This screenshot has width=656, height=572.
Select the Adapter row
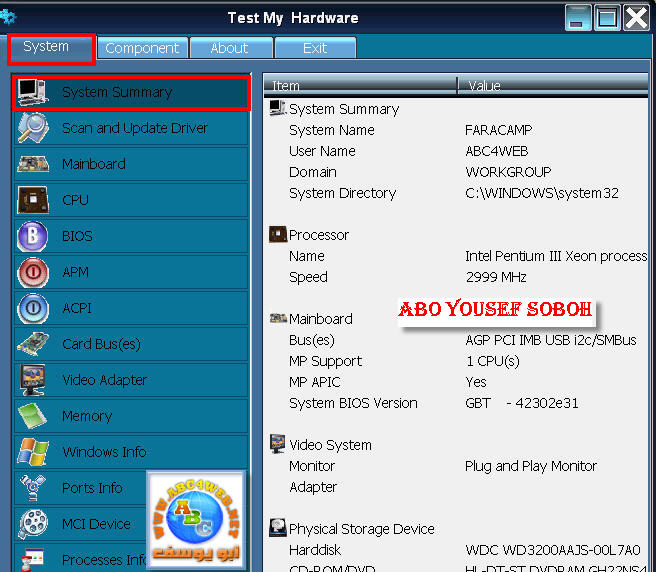pos(456,487)
